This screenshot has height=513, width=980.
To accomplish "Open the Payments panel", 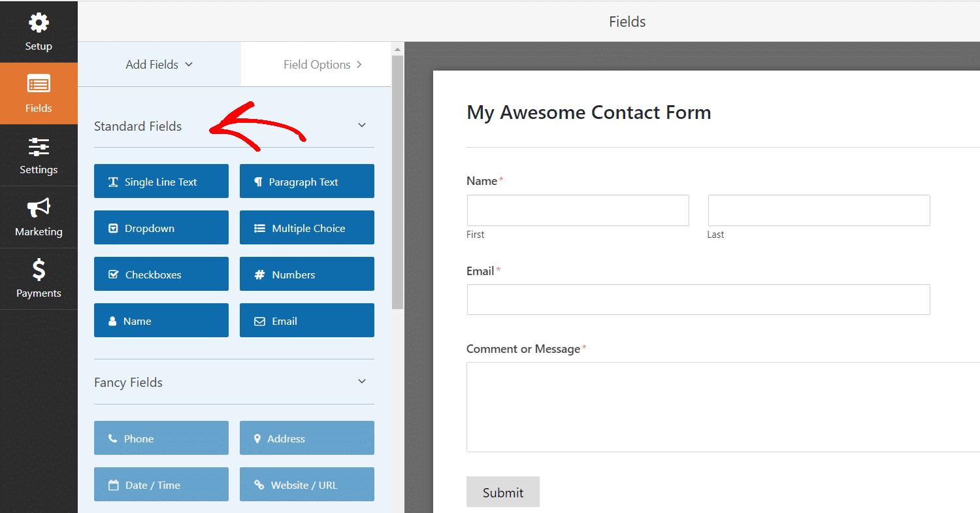I will pos(39,278).
